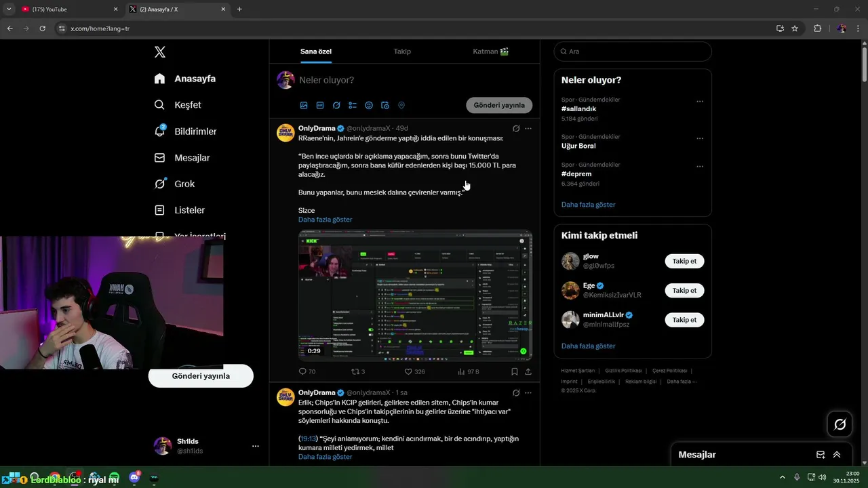Open more options for 1 sa OnlyDrama post
868x488 pixels.
[x=528, y=392]
